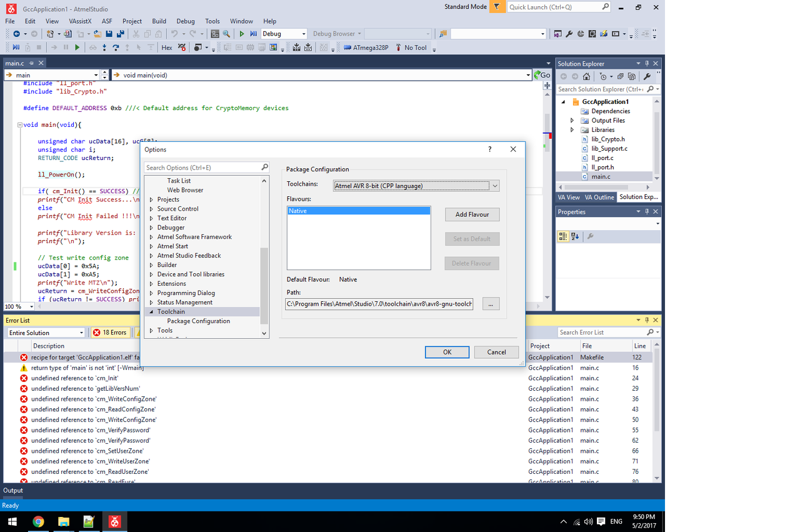The width and height of the screenshot is (800, 532).
Task: Sort Error List by Line column header
Action: [640, 346]
